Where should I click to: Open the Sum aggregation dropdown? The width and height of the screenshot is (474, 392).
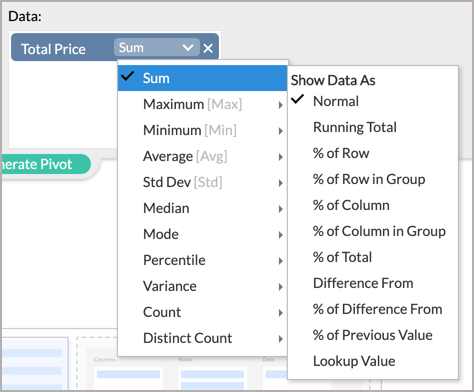pos(157,48)
